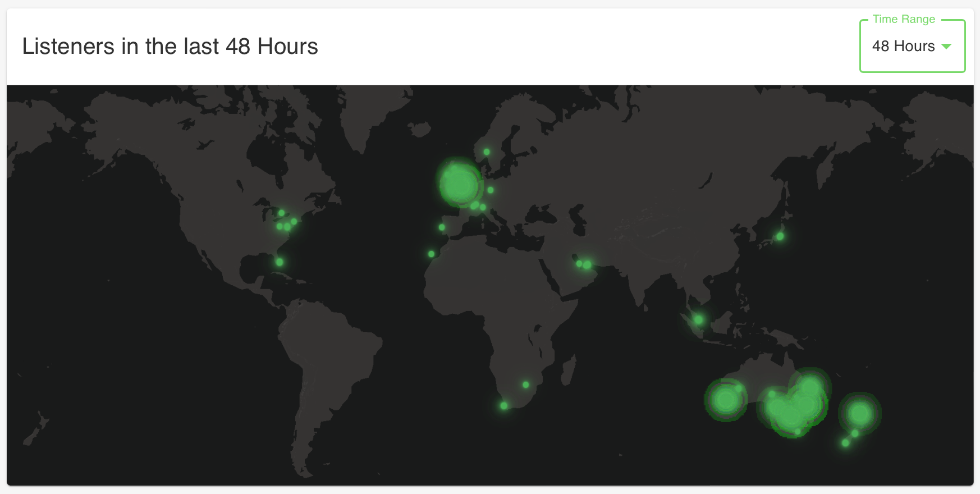Click the listener hotspot on New Zealand's North Island
Viewport: 980px width, 494px height.
pos(860,414)
